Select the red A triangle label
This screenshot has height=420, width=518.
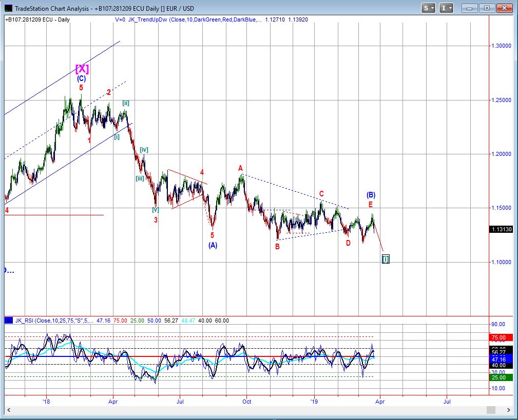click(x=240, y=168)
